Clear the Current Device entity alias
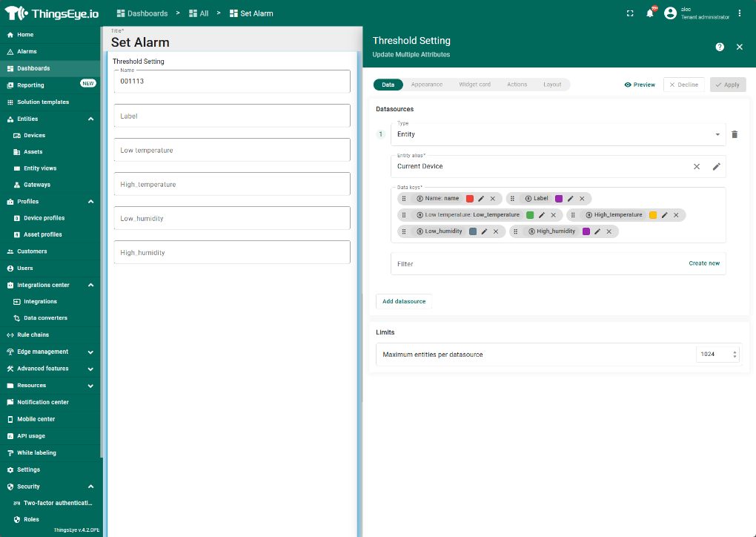Screen dimensions: 756x537 [x=697, y=166]
